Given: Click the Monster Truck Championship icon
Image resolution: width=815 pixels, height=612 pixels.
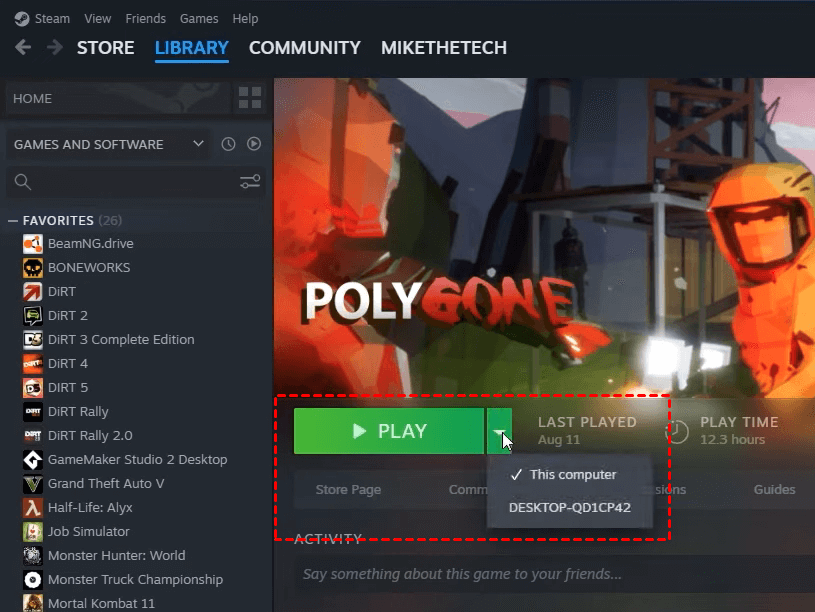Looking at the screenshot, I should [x=33, y=580].
